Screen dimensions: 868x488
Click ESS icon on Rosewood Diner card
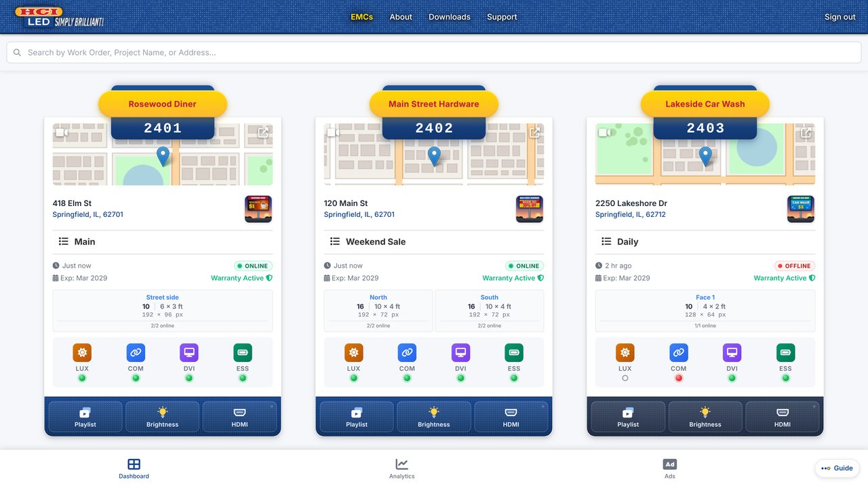[x=243, y=352]
